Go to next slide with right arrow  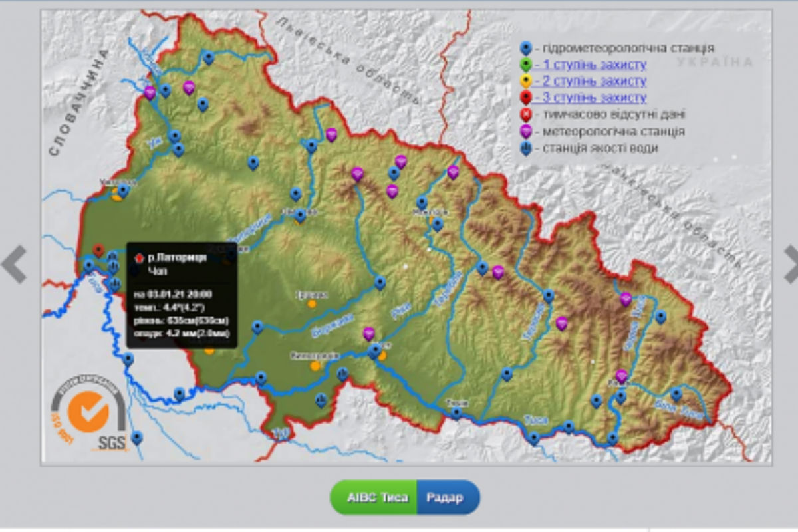[790, 264]
